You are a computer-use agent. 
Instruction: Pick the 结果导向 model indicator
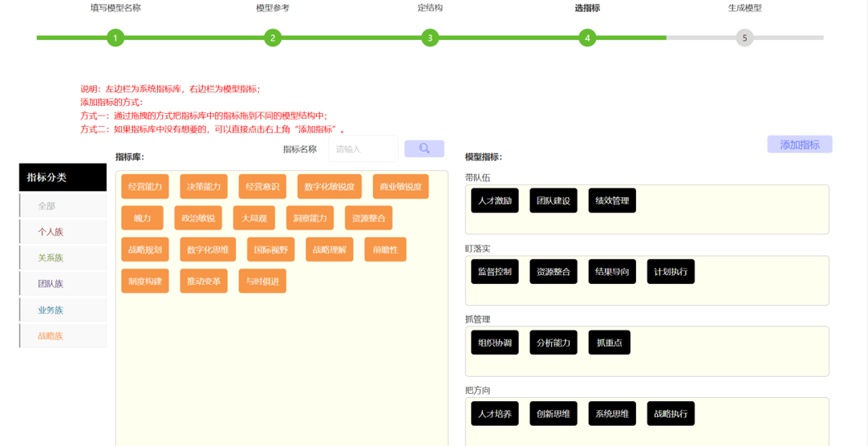tap(612, 272)
